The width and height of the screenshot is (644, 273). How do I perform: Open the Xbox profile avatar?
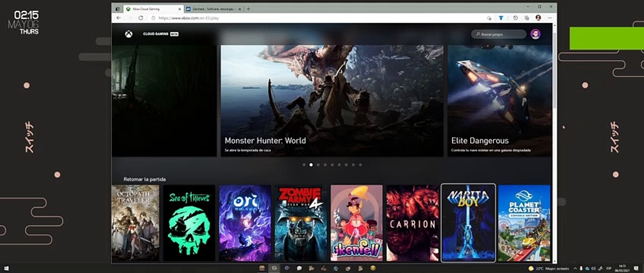click(x=535, y=34)
